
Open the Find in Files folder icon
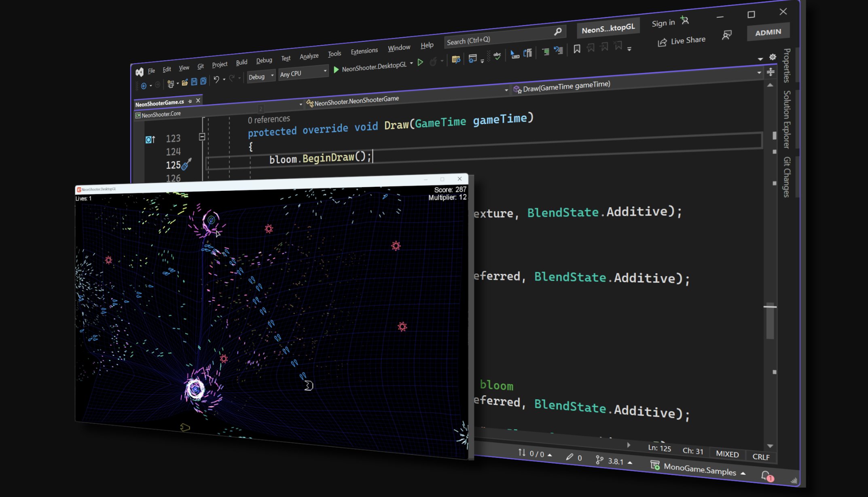[456, 59]
